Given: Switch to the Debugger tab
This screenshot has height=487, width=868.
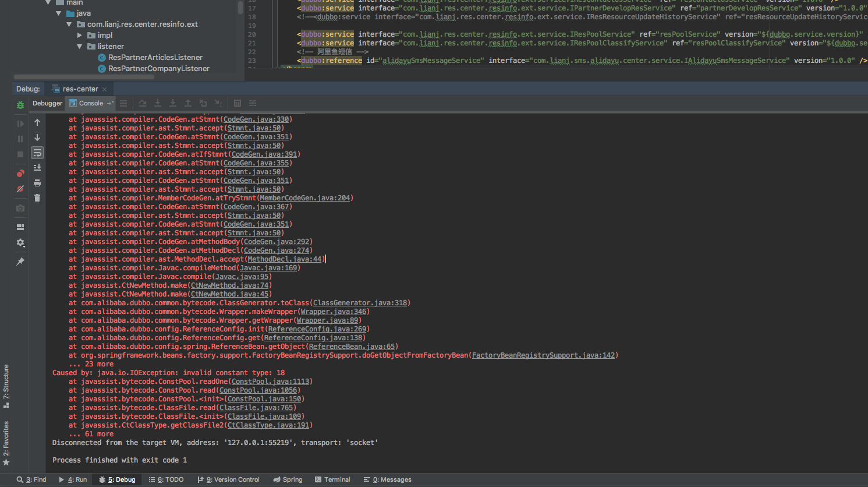Looking at the screenshot, I should 47,103.
